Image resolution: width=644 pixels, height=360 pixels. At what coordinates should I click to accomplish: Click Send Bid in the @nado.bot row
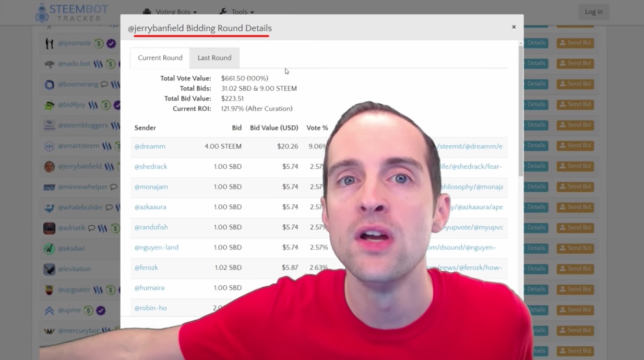575,63
